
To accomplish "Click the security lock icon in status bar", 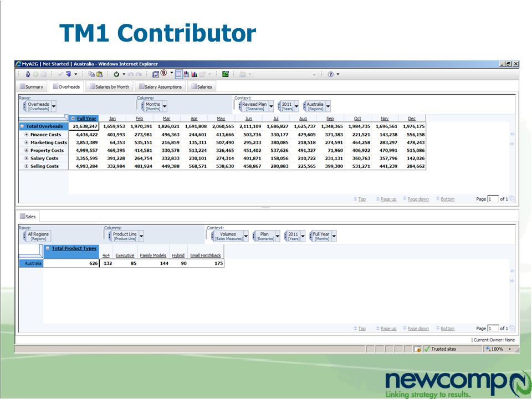I will pyautogui.click(x=418, y=349).
